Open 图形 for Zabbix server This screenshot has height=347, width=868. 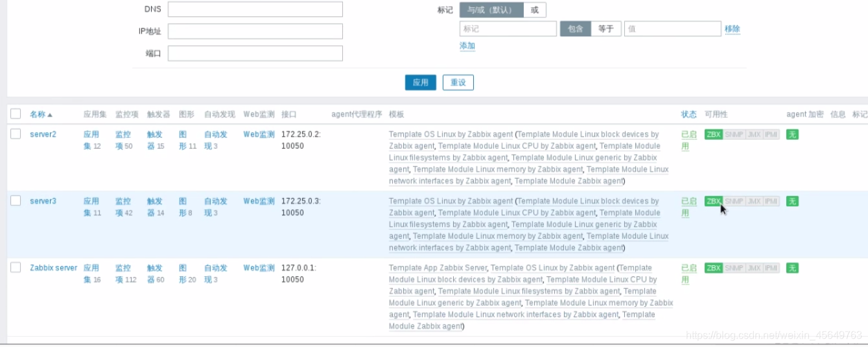point(183,273)
